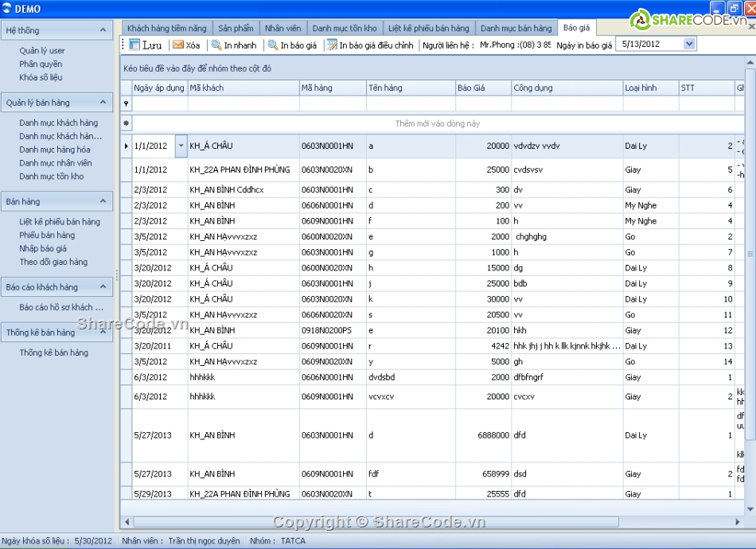Select the dvdsbd Tên hàng cell
Viewport: 756px width, 549px height.
coord(411,377)
